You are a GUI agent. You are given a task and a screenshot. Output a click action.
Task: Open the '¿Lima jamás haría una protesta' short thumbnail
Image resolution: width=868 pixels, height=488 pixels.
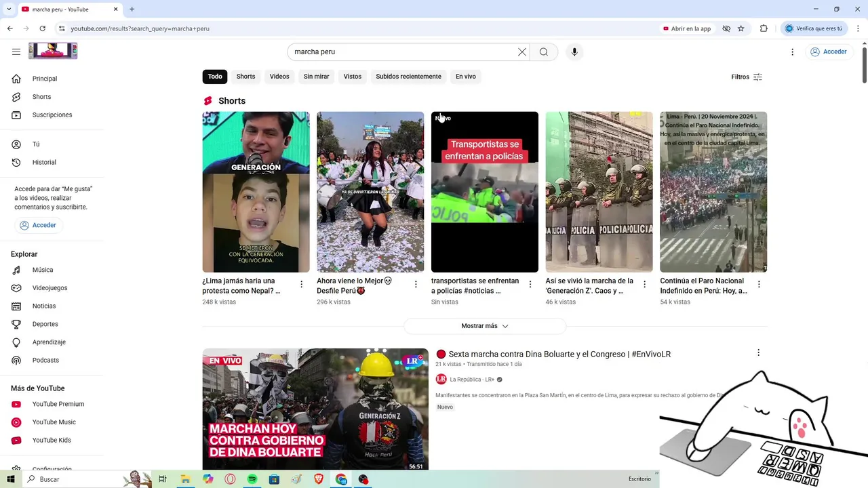(x=256, y=192)
